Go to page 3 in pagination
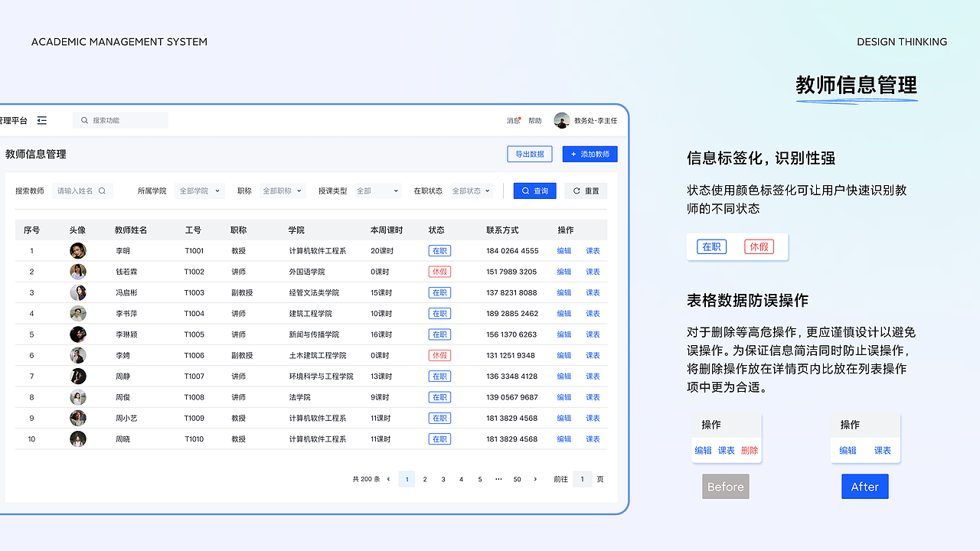 point(443,479)
